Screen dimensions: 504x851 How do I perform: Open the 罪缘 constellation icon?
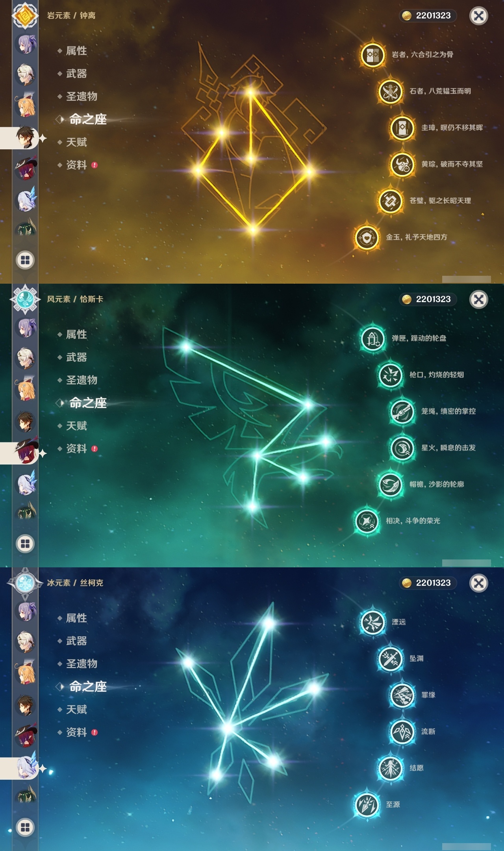pos(402,695)
